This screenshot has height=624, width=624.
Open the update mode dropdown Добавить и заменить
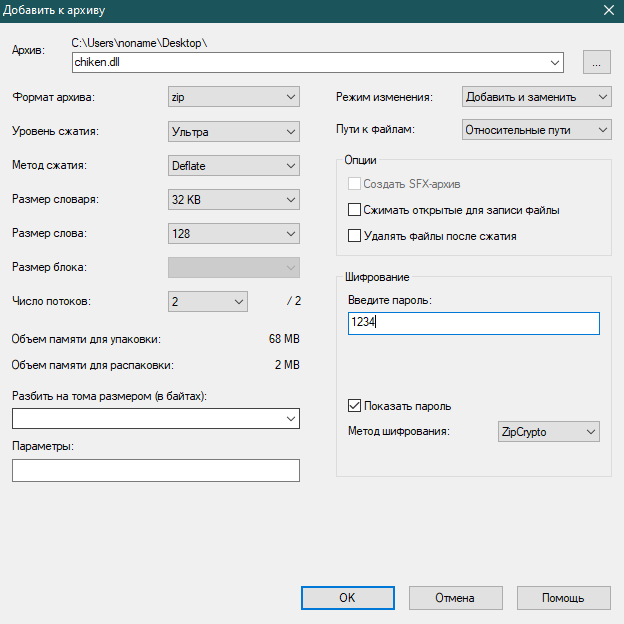click(536, 97)
